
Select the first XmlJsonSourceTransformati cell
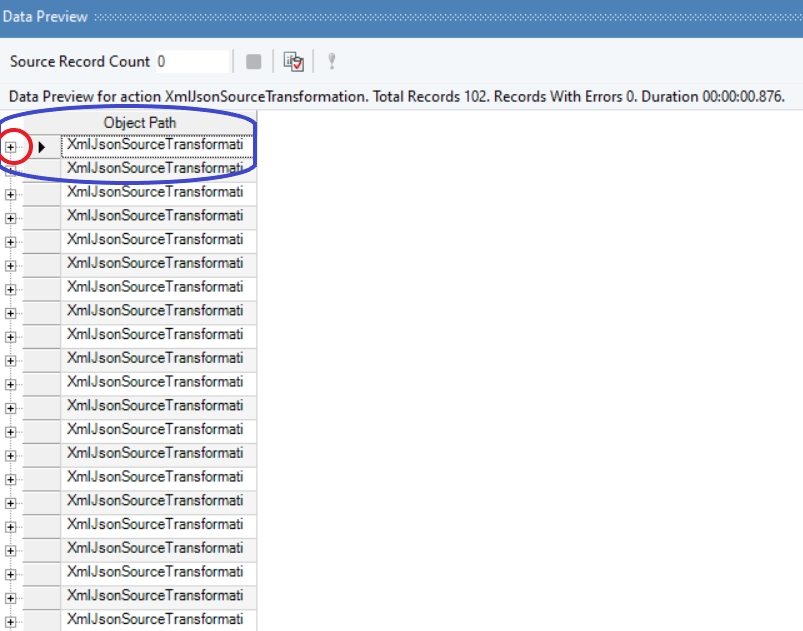pos(158,146)
